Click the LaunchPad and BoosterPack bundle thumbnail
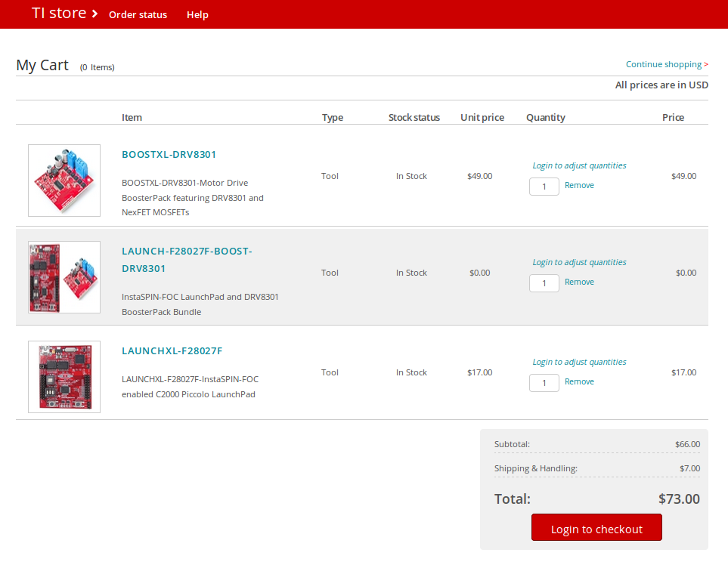The width and height of the screenshot is (728, 568). click(x=64, y=277)
